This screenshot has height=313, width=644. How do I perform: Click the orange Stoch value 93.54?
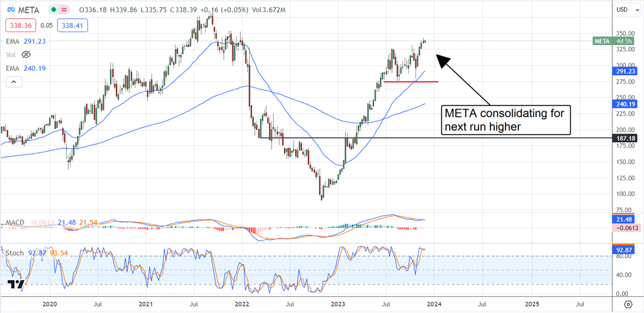click(60, 252)
